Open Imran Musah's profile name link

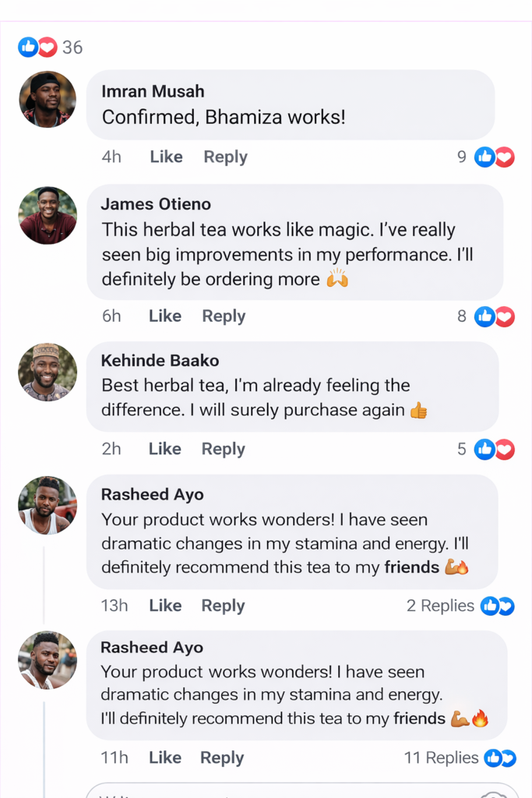tap(153, 91)
